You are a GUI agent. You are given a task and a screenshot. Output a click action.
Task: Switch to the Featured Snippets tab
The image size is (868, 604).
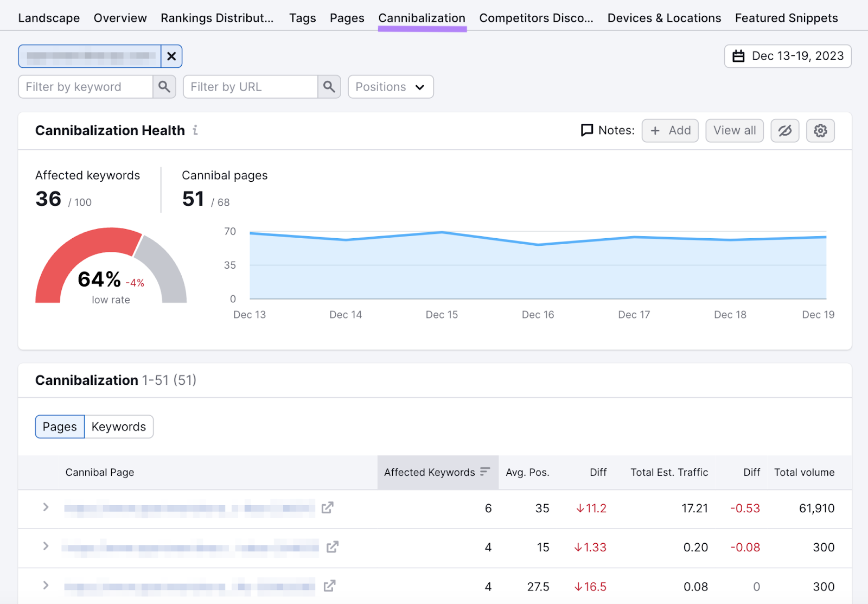pos(786,17)
